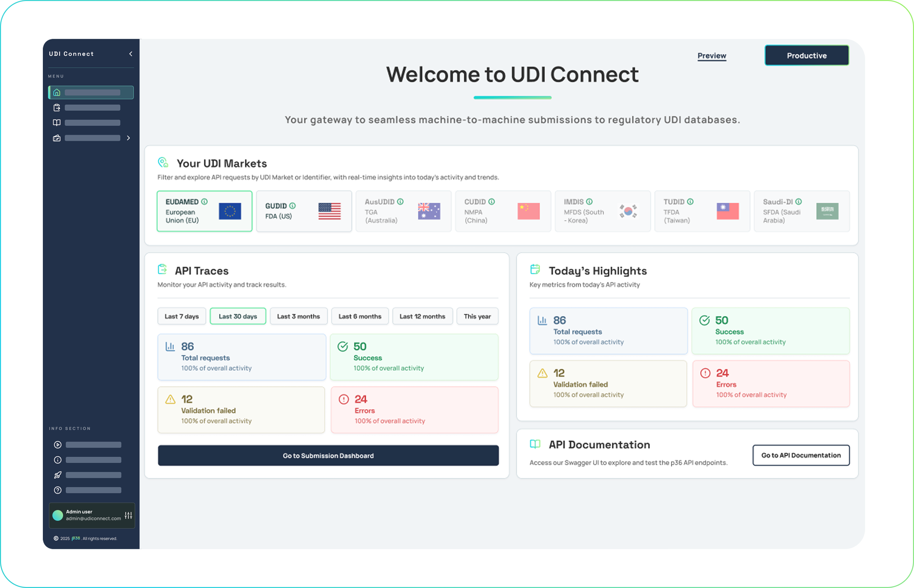Screen dimensions: 914x588
Task: Open Today's Highlights Validation failed card
Action: [608, 384]
